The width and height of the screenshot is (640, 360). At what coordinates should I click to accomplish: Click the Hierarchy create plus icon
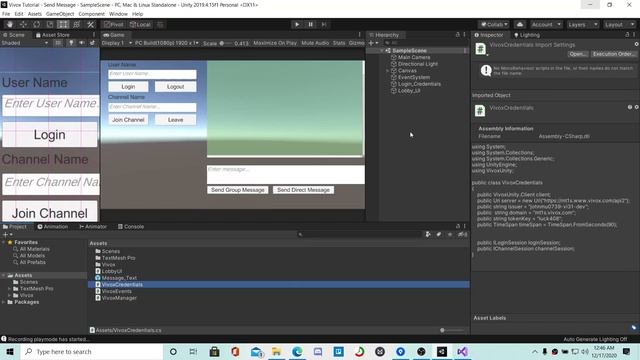(x=372, y=42)
